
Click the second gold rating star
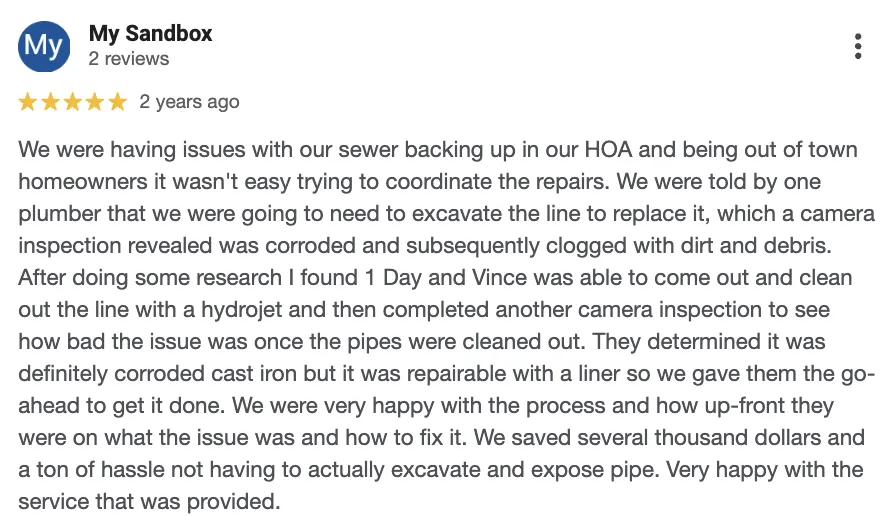(x=50, y=102)
